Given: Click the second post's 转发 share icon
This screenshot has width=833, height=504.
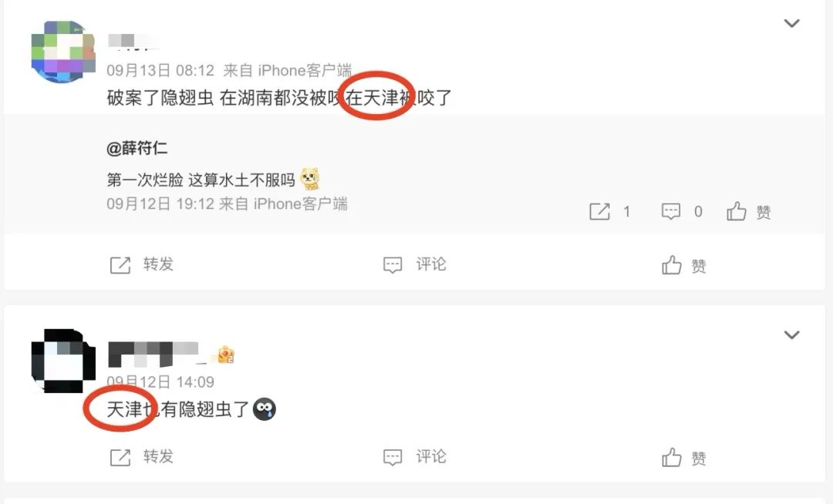Looking at the screenshot, I should pos(120,457).
